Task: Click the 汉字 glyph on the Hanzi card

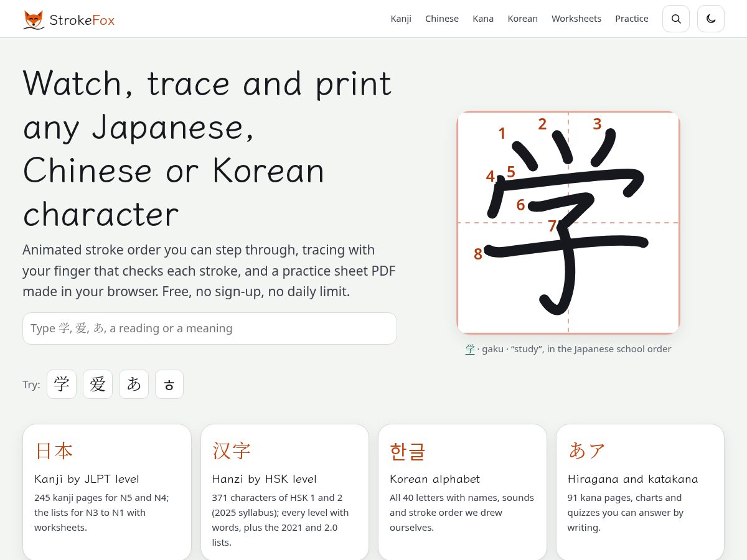Action: pos(232,450)
